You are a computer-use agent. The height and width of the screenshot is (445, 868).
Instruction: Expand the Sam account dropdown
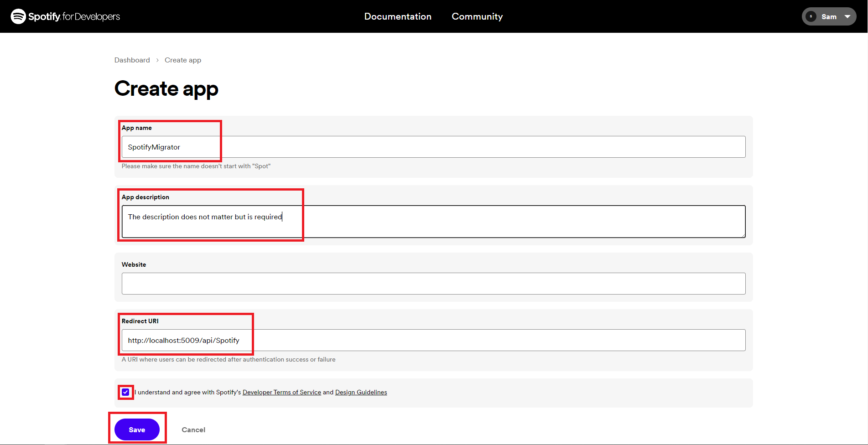(829, 16)
